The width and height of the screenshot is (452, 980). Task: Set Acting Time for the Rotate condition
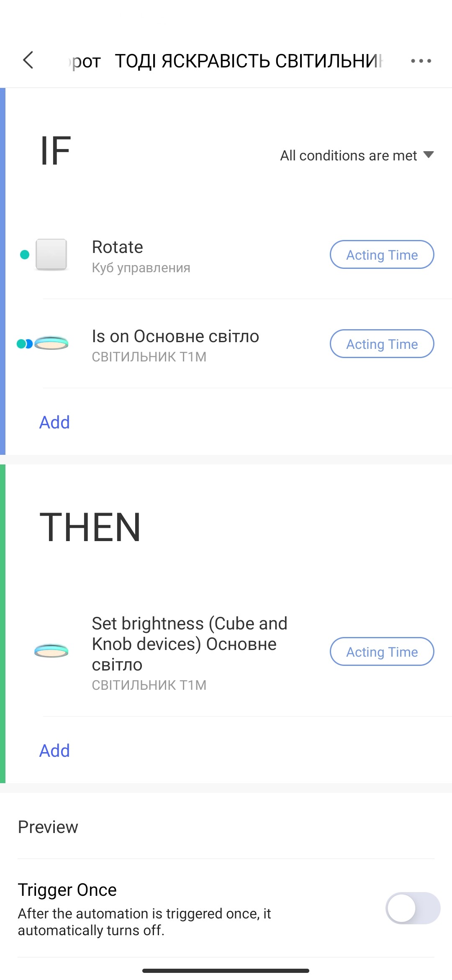[382, 255]
